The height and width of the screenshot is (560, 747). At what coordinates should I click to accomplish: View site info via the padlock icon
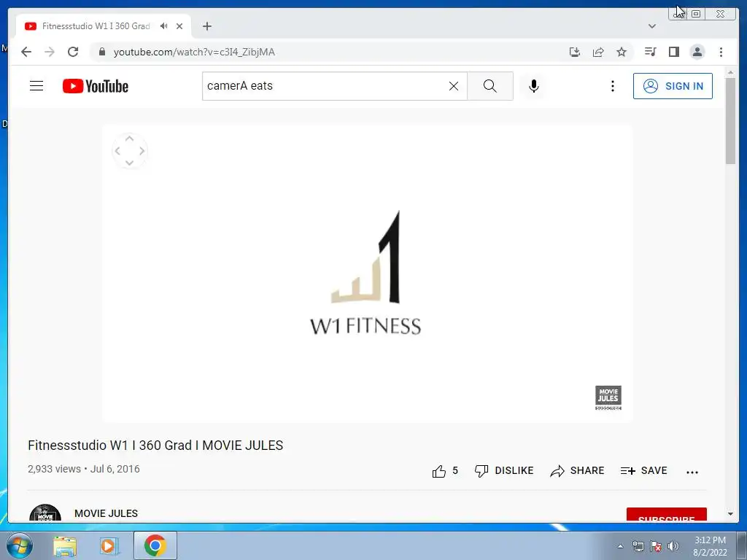tap(101, 52)
